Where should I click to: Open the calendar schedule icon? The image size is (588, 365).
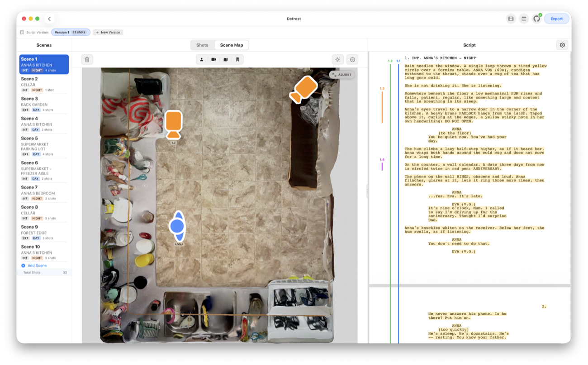(524, 19)
